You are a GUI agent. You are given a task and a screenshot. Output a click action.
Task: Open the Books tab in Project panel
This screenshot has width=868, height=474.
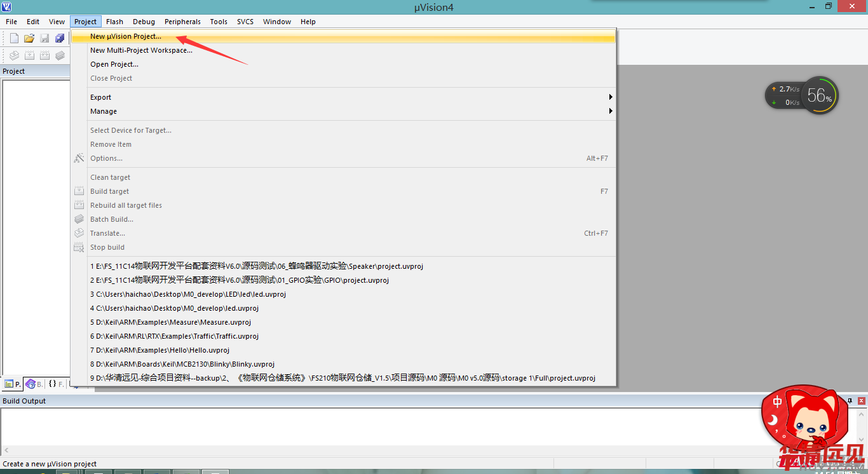[x=34, y=384]
